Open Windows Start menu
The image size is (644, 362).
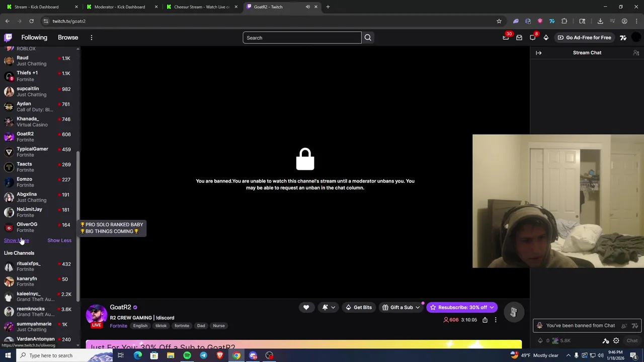(8, 355)
